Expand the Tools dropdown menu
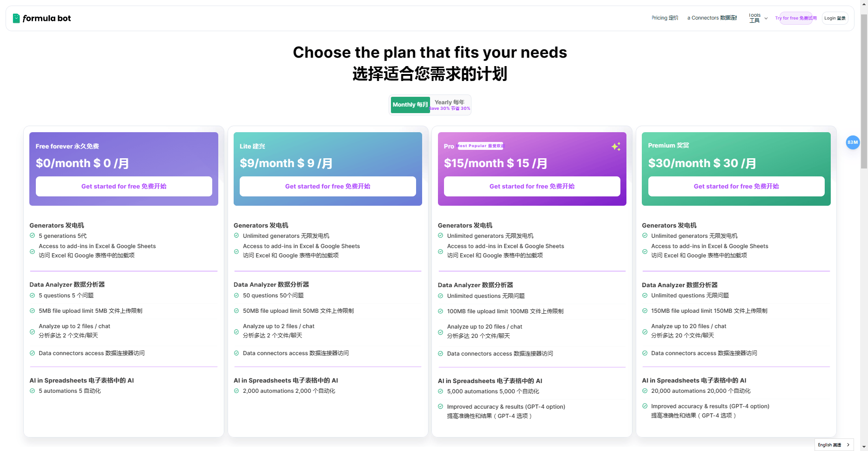Viewport: 868px width, 451px height. click(x=758, y=18)
